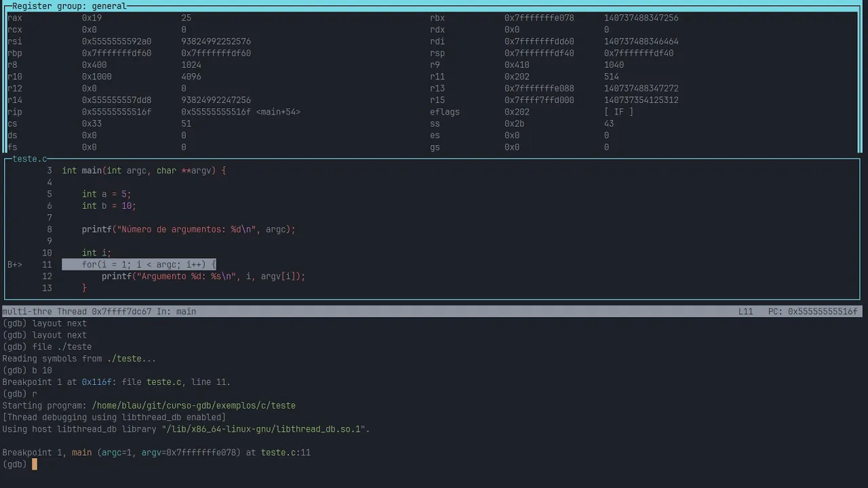Click the rsp hex value 0x7fffffffdf40
Screen dimensions: 868x488
[x=539, y=53]
